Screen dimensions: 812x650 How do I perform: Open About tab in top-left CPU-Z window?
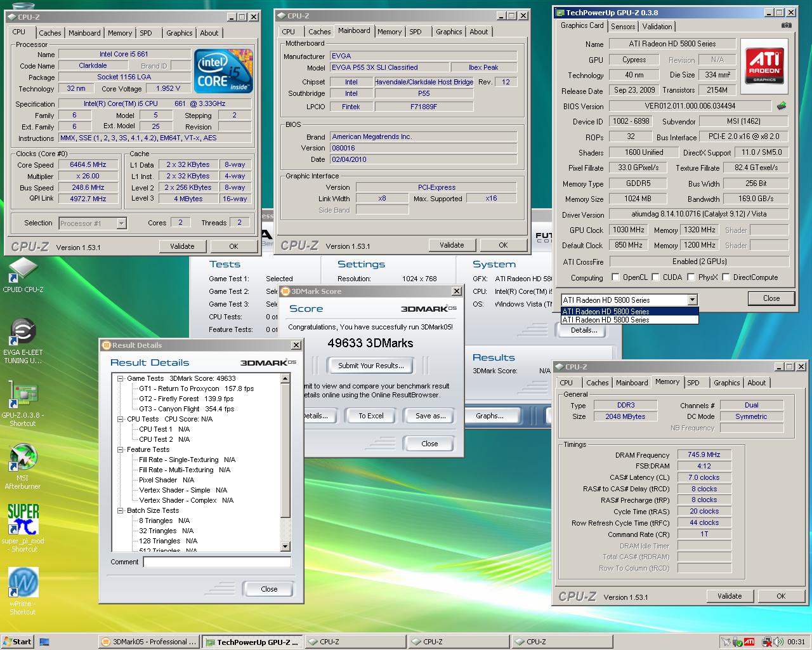209,33
